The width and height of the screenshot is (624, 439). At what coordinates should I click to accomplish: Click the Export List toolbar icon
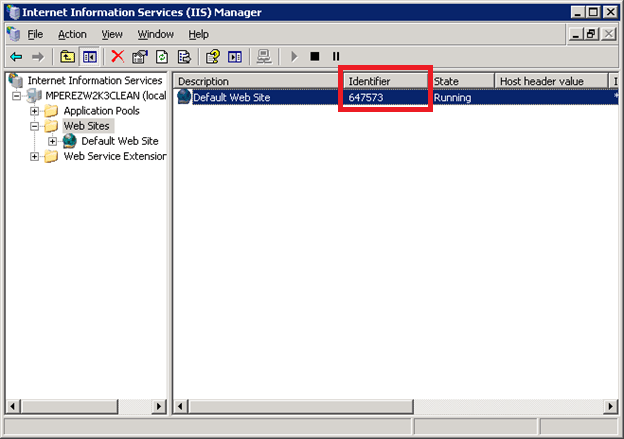pyautogui.click(x=185, y=57)
